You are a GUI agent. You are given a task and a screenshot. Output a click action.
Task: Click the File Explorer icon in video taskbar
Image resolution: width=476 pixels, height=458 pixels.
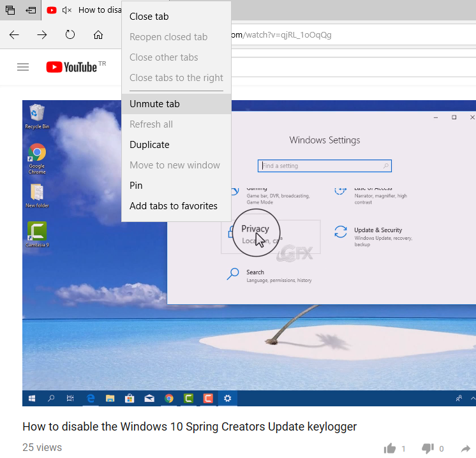110,398
